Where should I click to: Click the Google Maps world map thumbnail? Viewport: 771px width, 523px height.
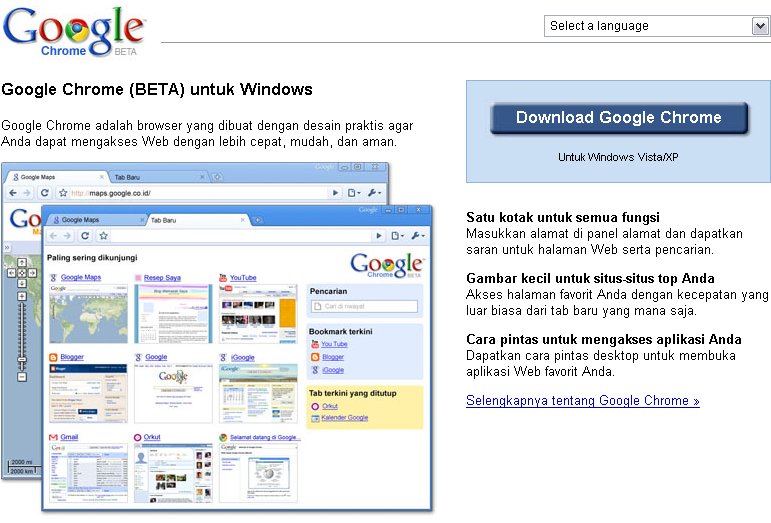(89, 314)
